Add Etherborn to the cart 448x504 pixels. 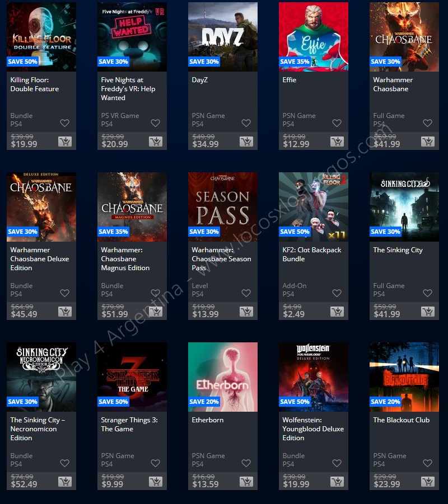[x=246, y=482]
